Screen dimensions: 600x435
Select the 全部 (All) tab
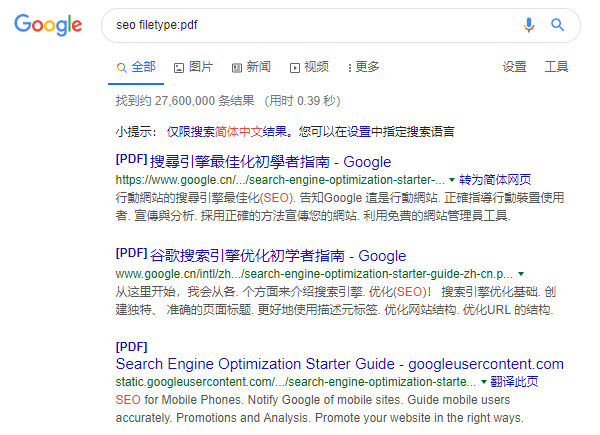click(136, 67)
